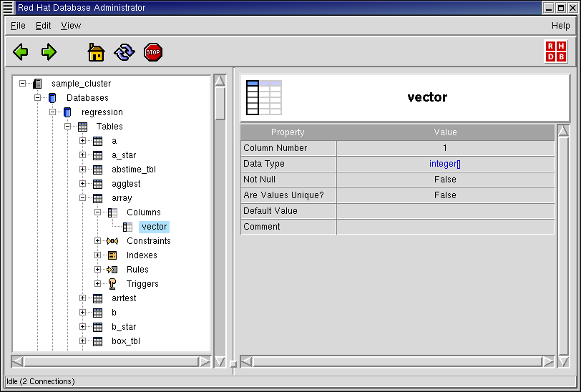Expand the Rules node
Viewport: 581px width, 392px height.
click(x=97, y=270)
